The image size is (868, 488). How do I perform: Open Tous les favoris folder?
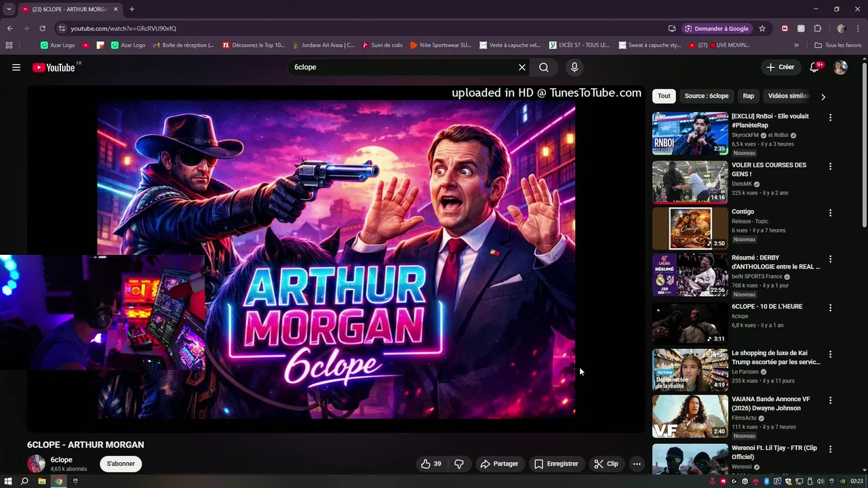(838, 45)
